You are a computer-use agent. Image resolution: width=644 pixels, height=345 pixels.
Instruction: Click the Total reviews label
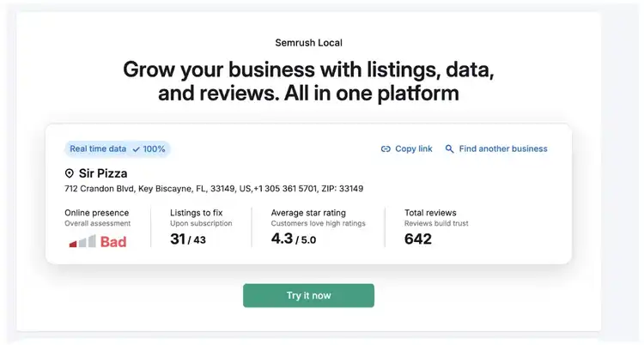430,213
